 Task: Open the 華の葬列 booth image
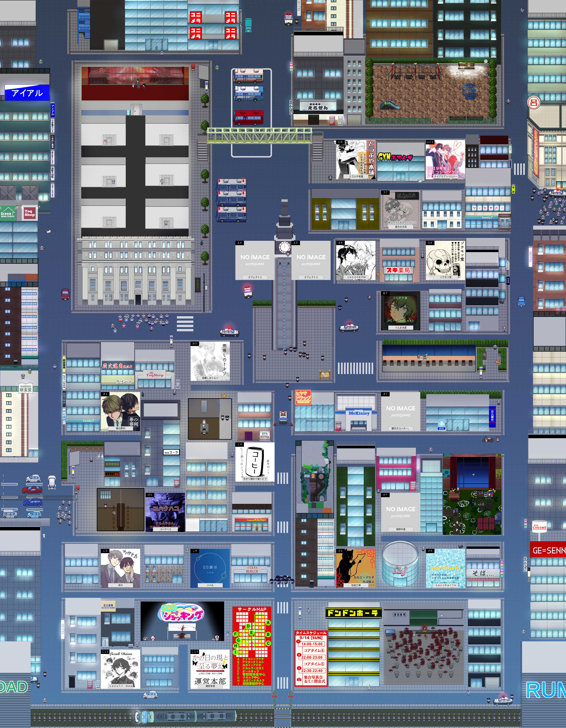tap(120, 411)
